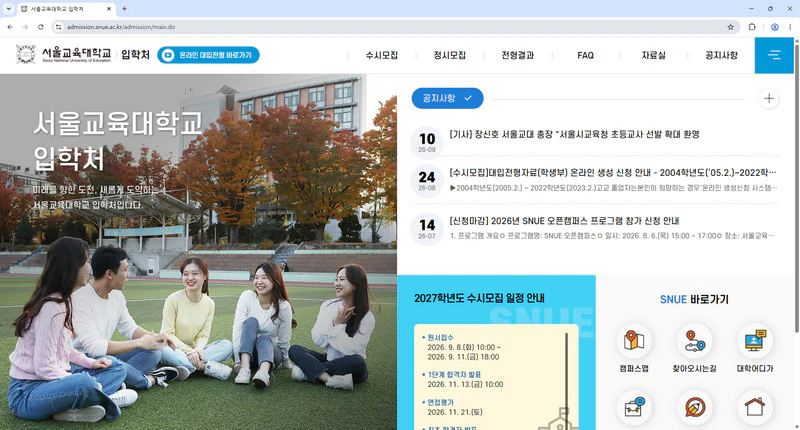Click the date badge 10 26-09
The height and width of the screenshot is (430, 800).
click(427, 142)
